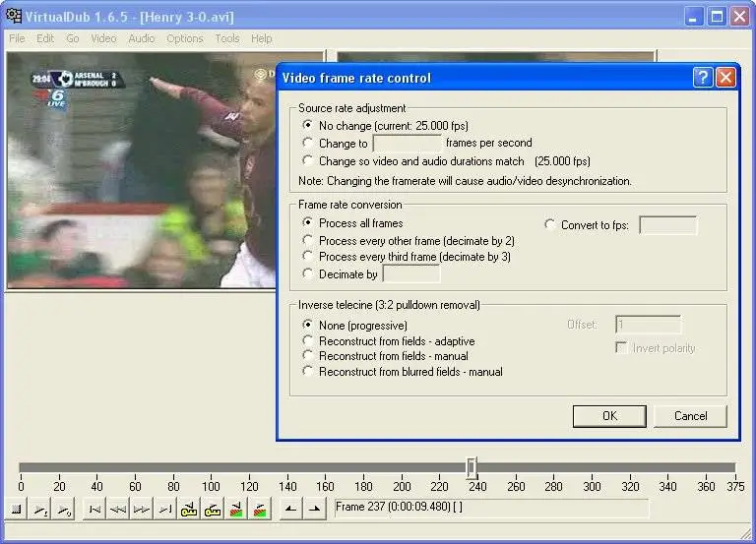Open the Help menu
The width and height of the screenshot is (756, 544).
pos(261,38)
